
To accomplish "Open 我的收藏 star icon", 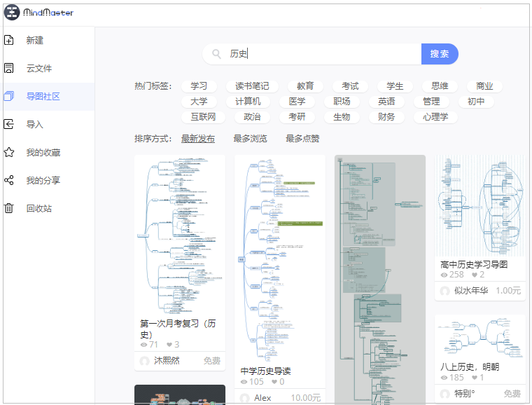I will pos(9,153).
